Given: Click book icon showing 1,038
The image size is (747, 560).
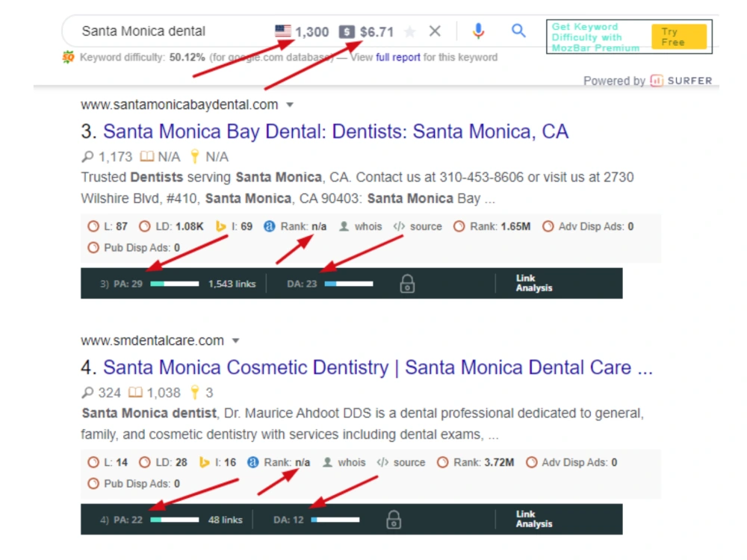Looking at the screenshot, I should coord(136,392).
